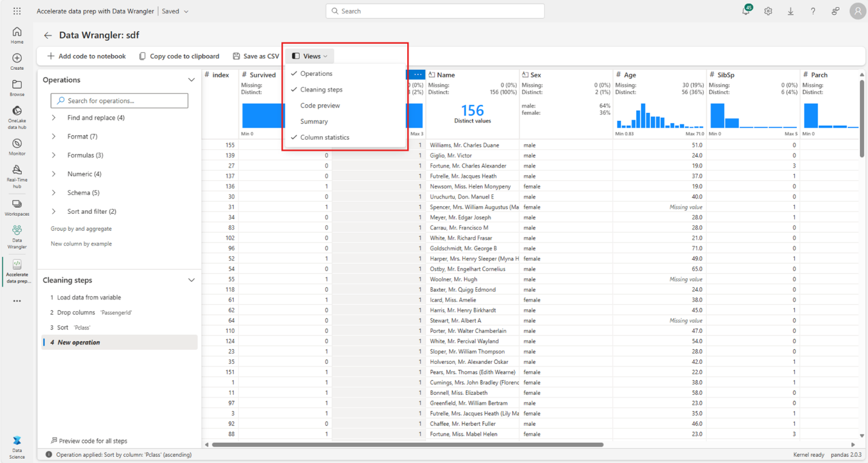This screenshot has height=463, width=868.
Task: Click Preview code for all steps
Action: click(x=89, y=441)
